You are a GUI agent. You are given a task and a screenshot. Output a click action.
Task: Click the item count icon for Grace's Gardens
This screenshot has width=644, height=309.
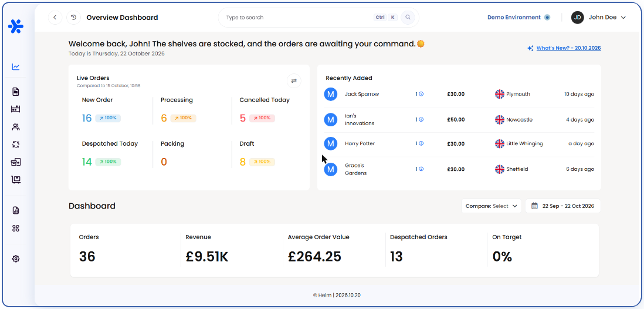tap(420, 169)
